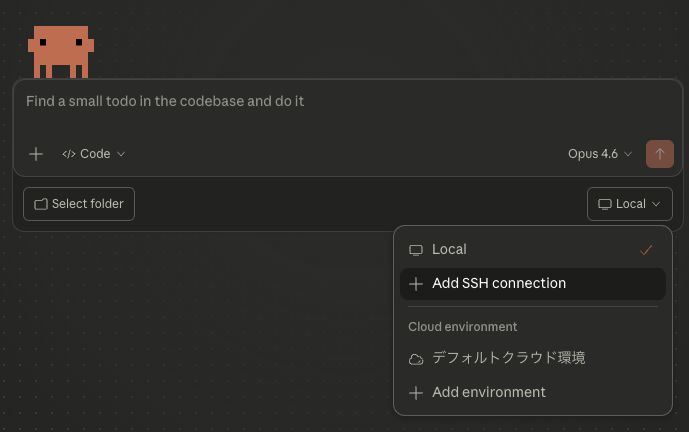This screenshot has height=432, width=689.
Task: Choose Add SSH connection menu item
Action: click(x=533, y=284)
